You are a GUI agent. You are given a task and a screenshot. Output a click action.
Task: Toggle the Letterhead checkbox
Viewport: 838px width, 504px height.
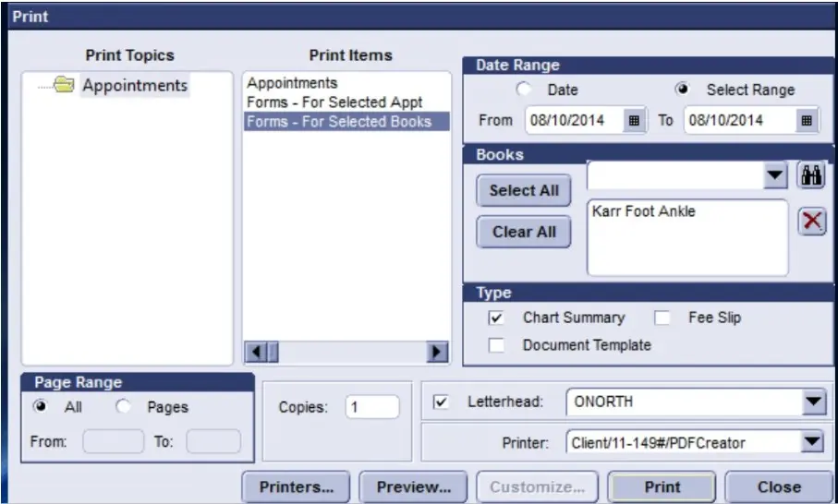[x=441, y=402]
